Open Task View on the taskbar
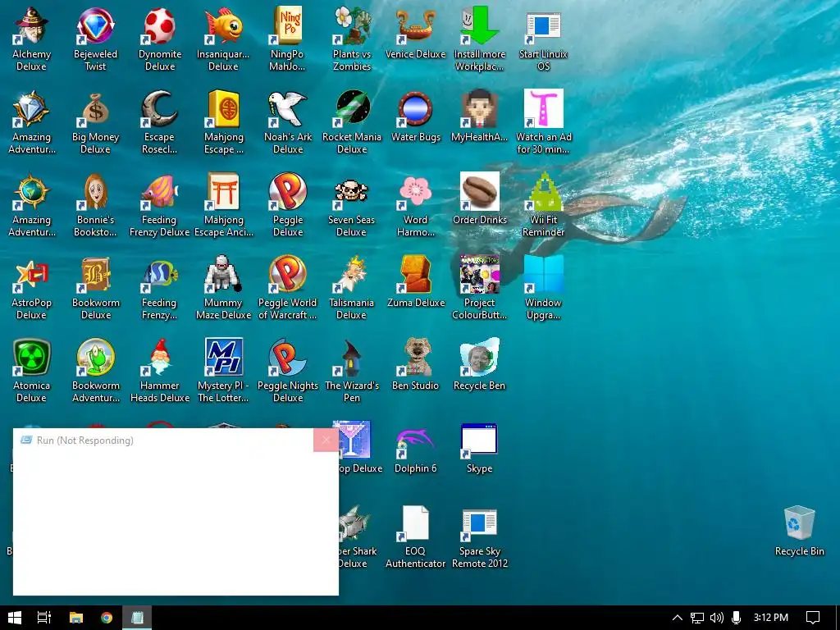This screenshot has height=630, width=840. tap(44, 618)
